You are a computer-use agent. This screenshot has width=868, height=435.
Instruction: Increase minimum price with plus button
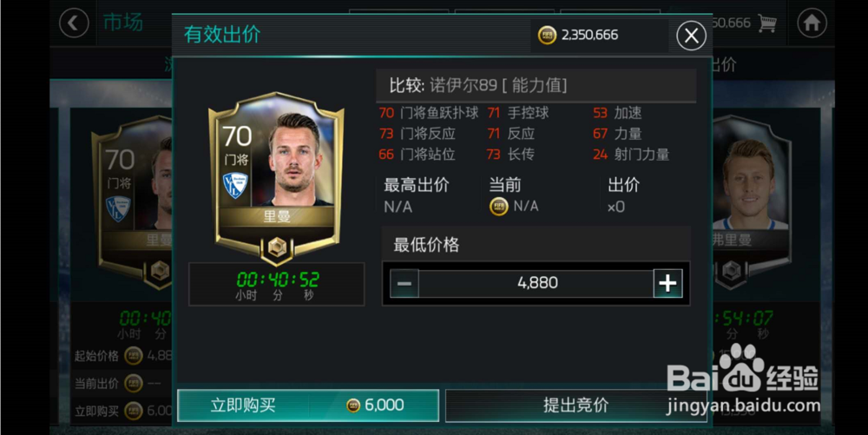667,283
